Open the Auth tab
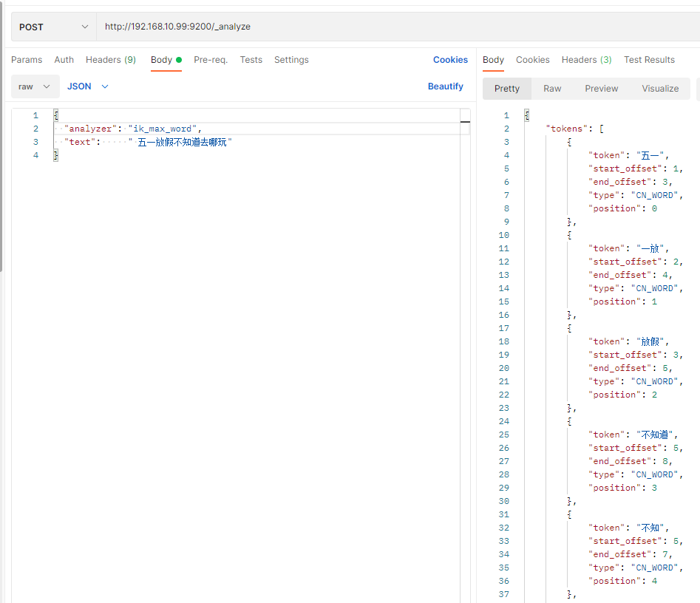 point(64,60)
